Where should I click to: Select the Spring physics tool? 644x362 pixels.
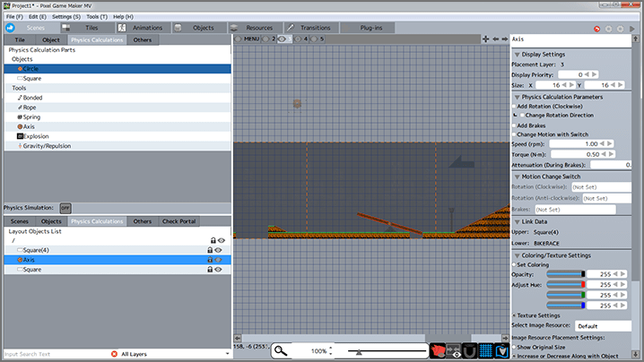pyautogui.click(x=31, y=116)
